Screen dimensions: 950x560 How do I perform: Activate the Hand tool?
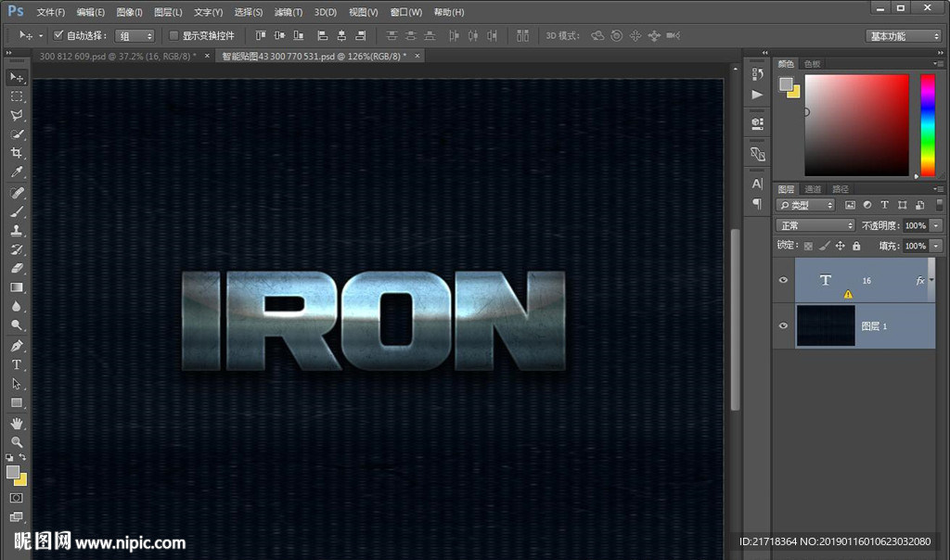tap(17, 423)
